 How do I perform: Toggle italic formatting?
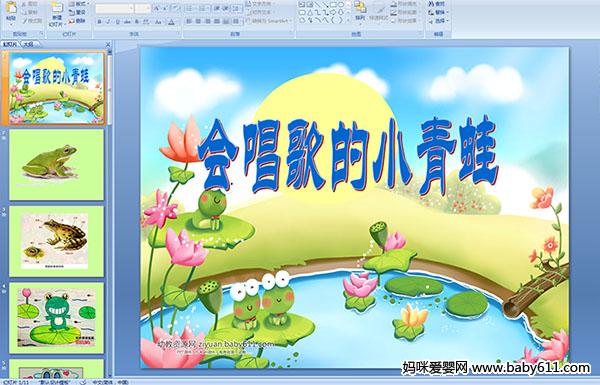[x=108, y=22]
